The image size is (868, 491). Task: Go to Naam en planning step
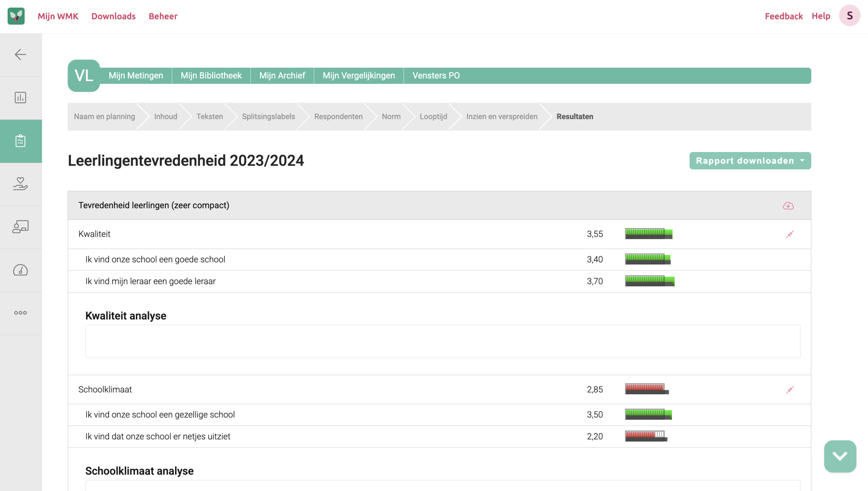[104, 117]
